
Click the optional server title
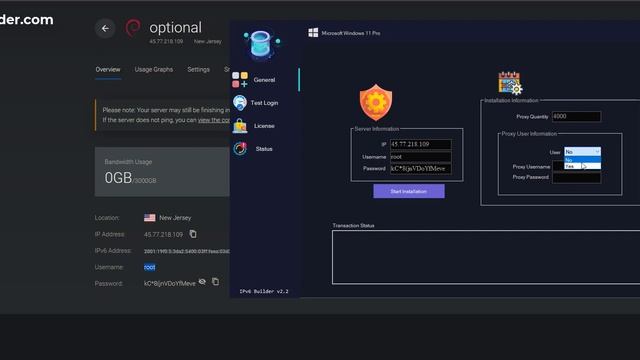pos(176,27)
